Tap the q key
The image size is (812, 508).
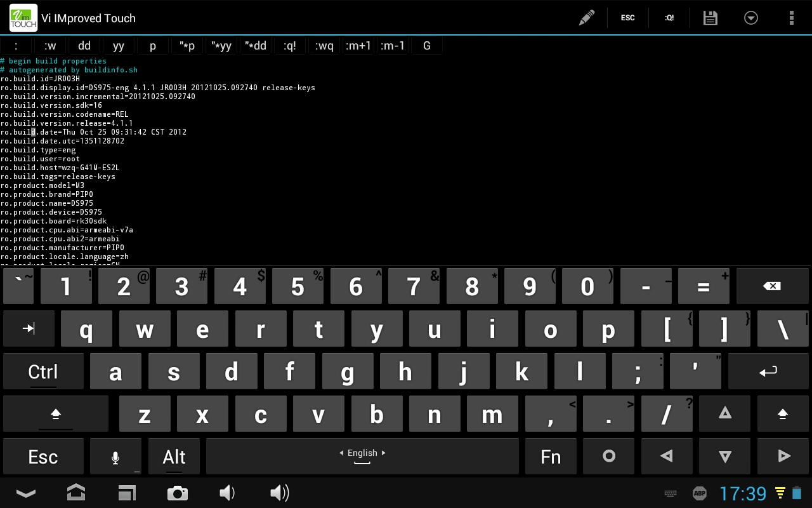86,328
